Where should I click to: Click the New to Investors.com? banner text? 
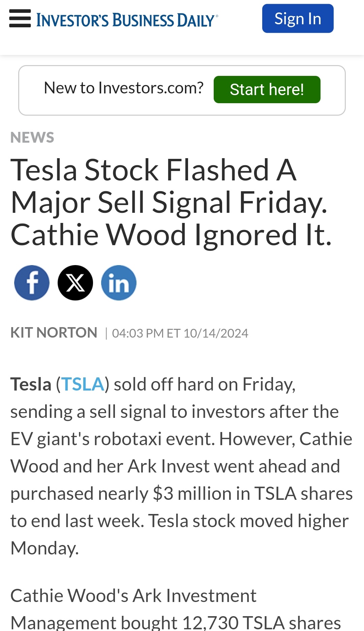coord(124,88)
